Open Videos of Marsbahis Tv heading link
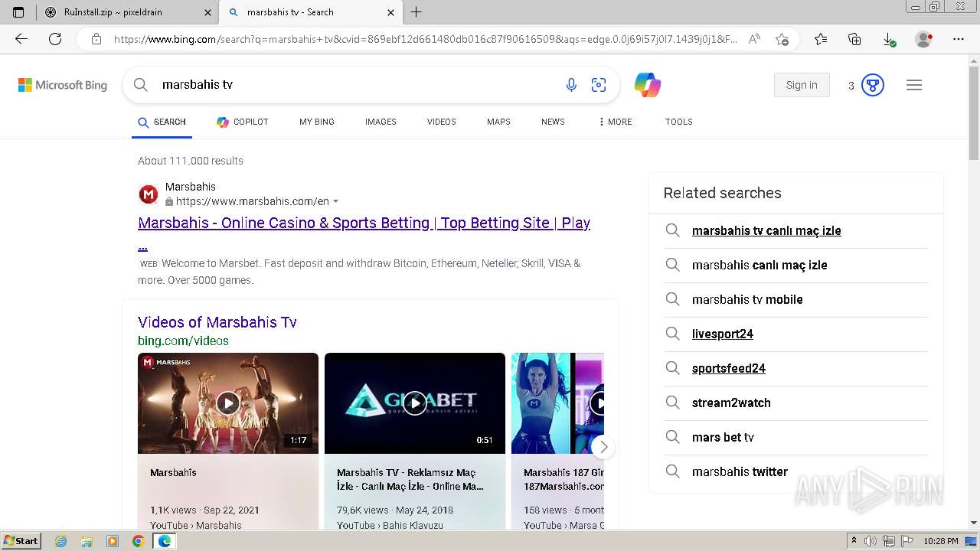 coord(217,322)
